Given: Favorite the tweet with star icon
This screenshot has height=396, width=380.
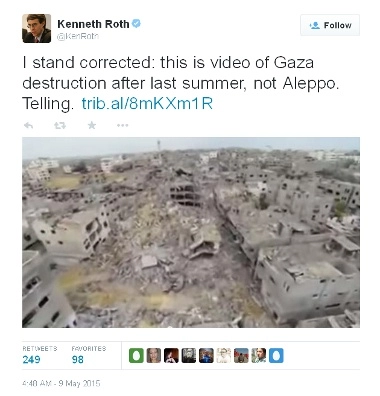Looking at the screenshot, I should (92, 125).
